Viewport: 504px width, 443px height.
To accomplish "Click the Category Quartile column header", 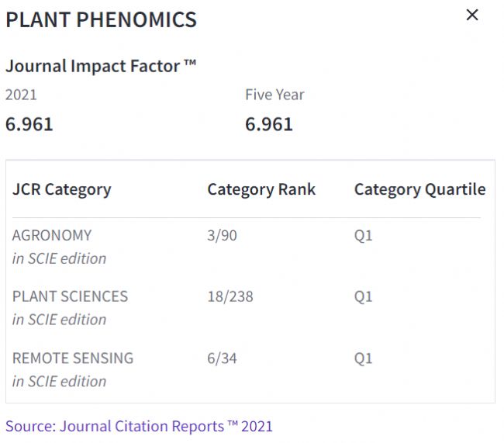I will click(x=419, y=189).
